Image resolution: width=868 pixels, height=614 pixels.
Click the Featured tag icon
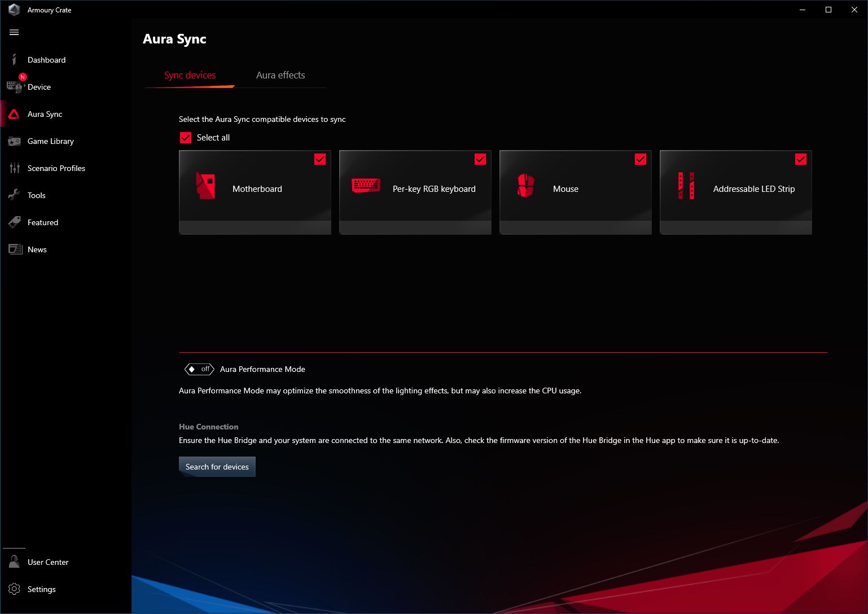pos(14,222)
